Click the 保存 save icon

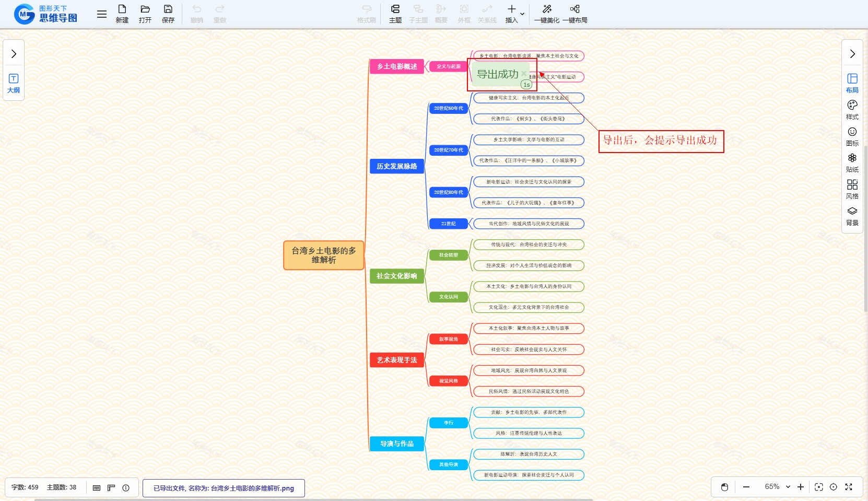pos(168,14)
